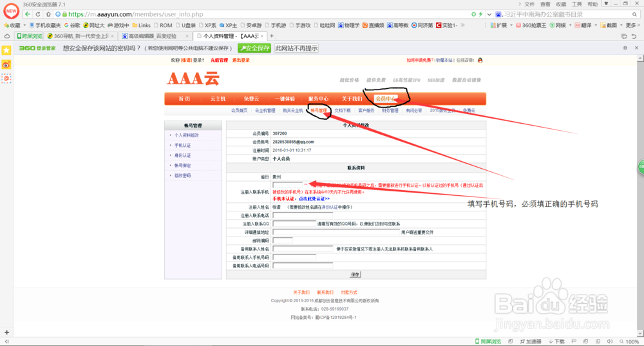Switch to 跨屏浏览 tab
This screenshot has height=346, width=644.
click(x=30, y=36)
